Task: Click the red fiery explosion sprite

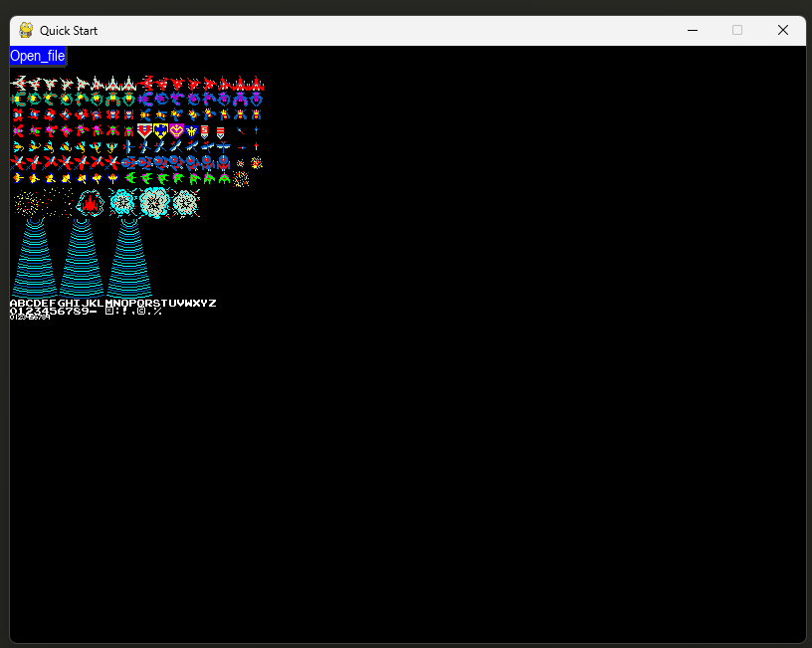Action: [90, 203]
